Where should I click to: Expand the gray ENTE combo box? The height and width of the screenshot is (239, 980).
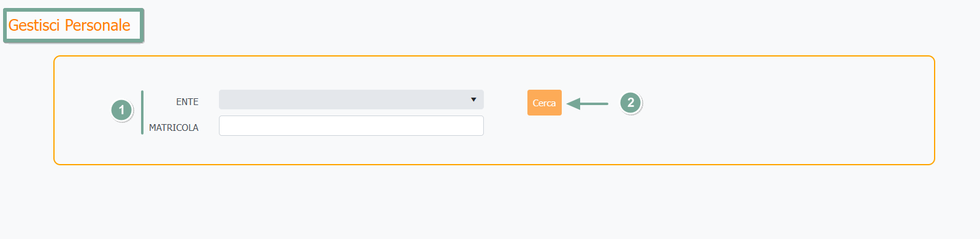[x=351, y=100]
